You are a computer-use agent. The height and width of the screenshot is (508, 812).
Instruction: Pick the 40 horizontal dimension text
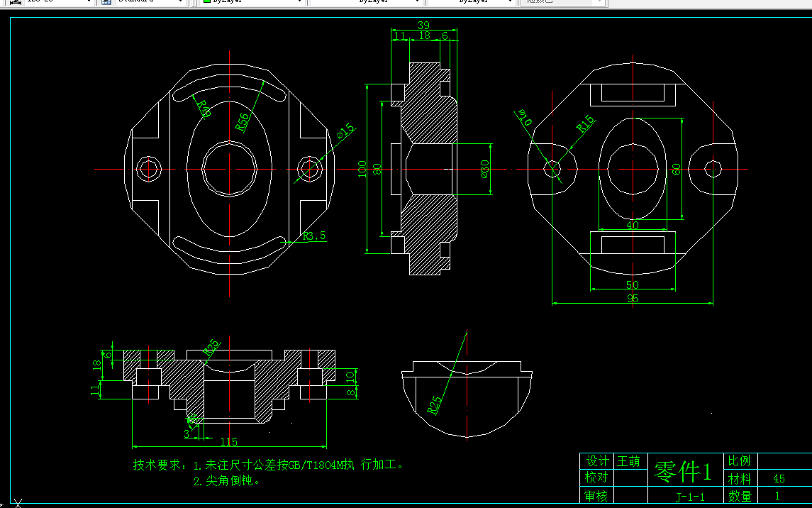(633, 225)
